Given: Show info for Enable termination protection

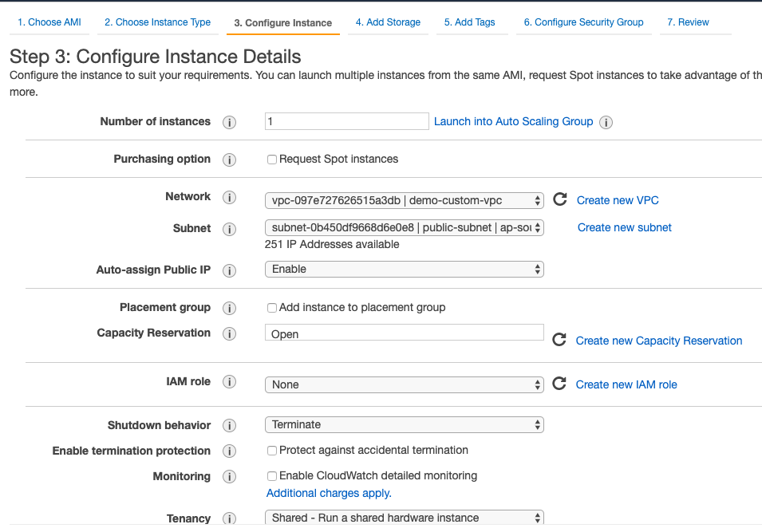Looking at the screenshot, I should (229, 451).
